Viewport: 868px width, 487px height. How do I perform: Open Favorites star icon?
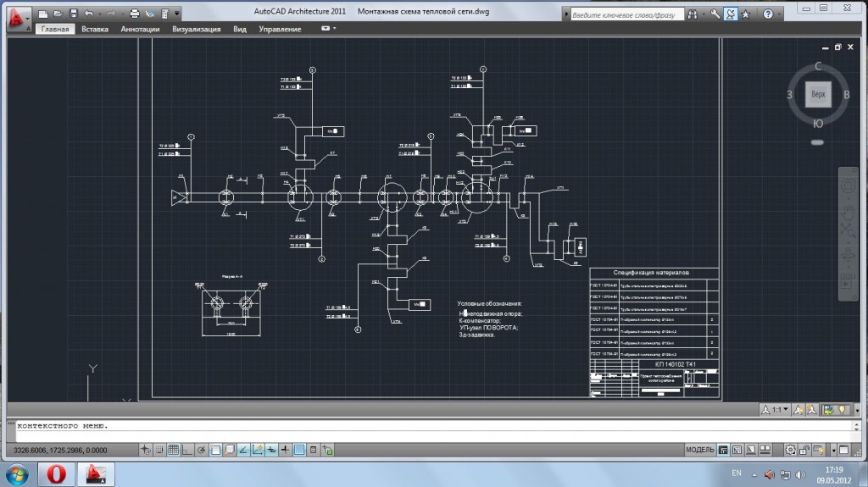click(746, 14)
